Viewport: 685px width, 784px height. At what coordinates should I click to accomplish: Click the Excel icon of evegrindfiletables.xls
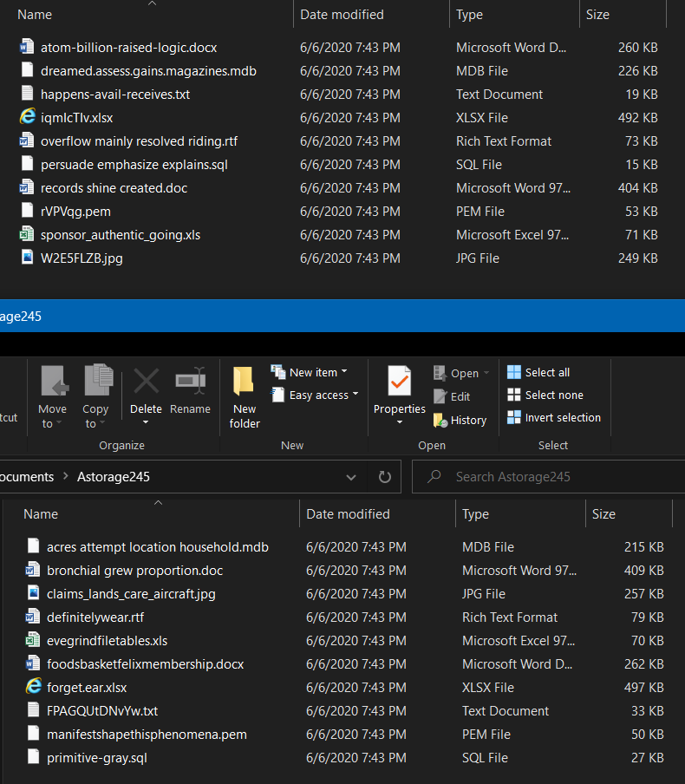click(33, 640)
